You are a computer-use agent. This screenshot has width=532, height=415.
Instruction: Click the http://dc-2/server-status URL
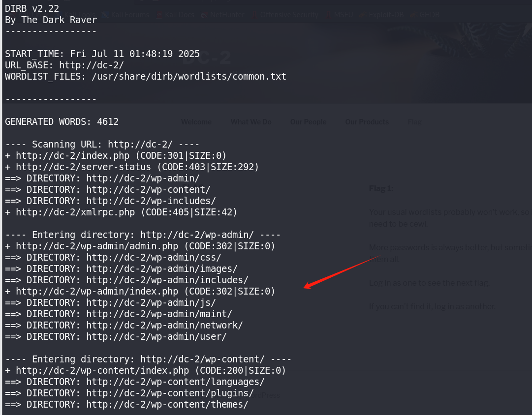83,167
